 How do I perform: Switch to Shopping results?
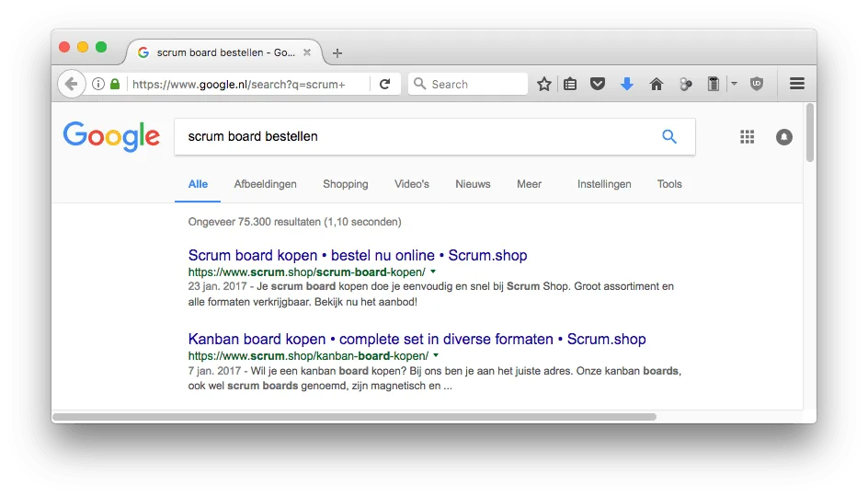[346, 184]
